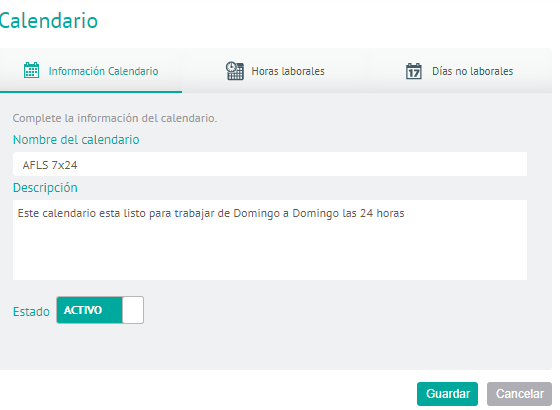Save changes with the Guardar button

tap(448, 394)
